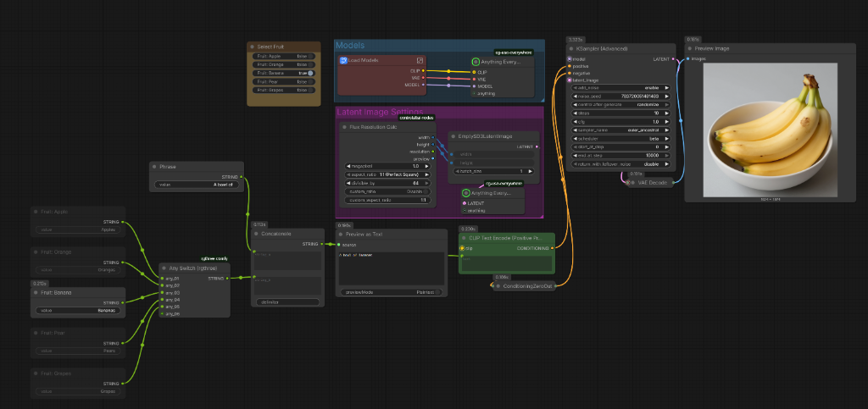The image size is (868, 409).
Task: Open the sampler_name dropdown
Action: (621, 130)
